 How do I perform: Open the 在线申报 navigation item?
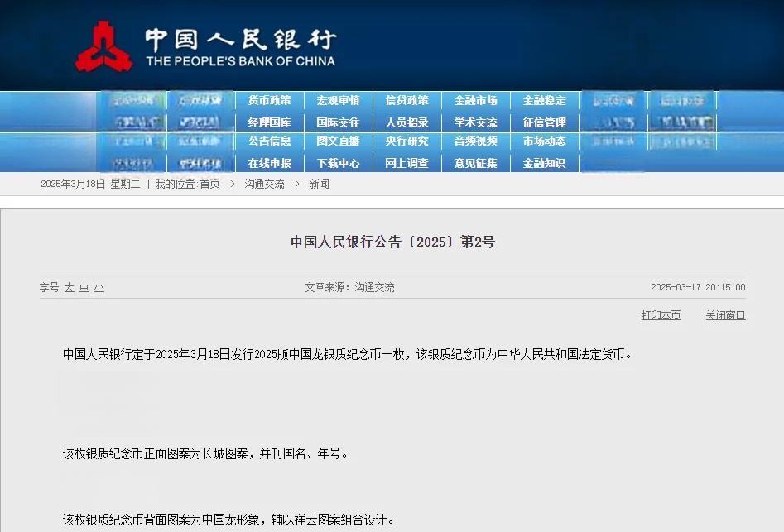[x=270, y=163]
